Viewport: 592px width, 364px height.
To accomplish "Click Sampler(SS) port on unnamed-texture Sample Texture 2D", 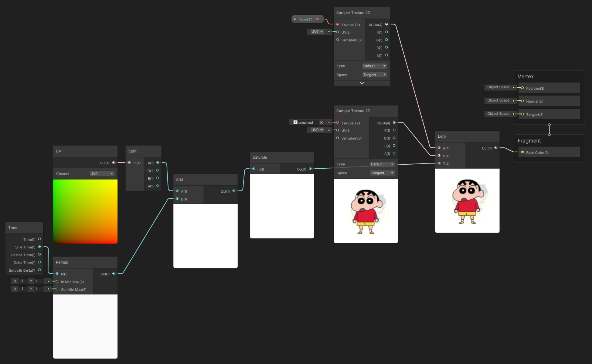I will point(337,138).
